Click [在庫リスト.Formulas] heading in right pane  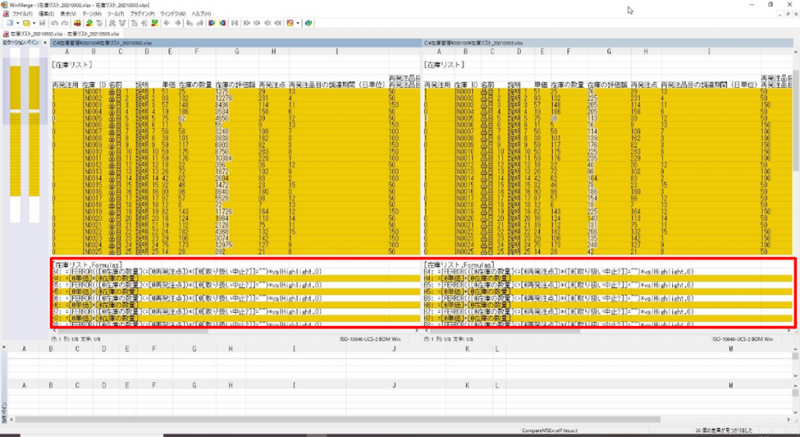459,265
